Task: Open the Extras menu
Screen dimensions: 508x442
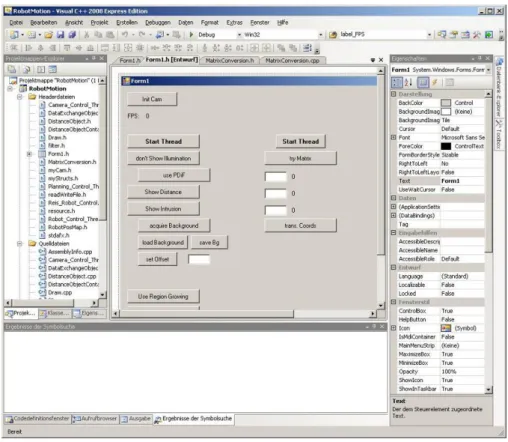Action: click(234, 22)
